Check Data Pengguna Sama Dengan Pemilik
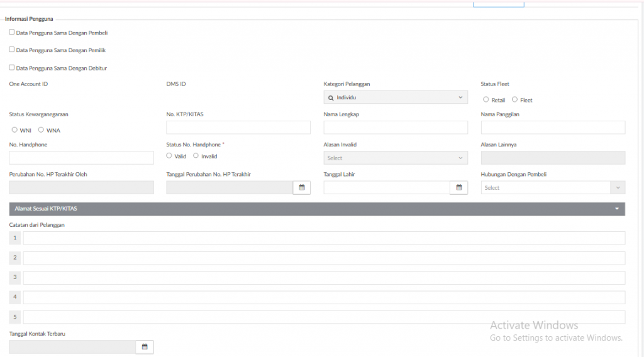This screenshot has height=357, width=644. pos(12,50)
